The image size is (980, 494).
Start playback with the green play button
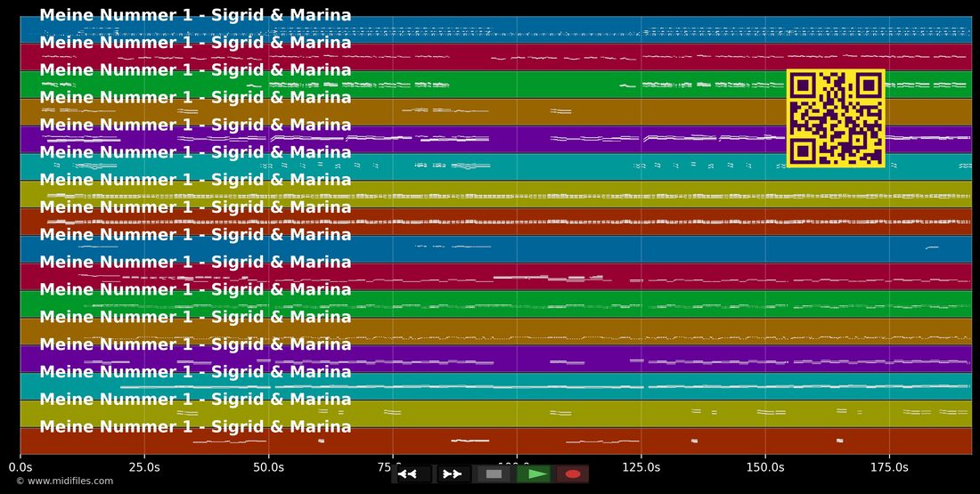click(x=534, y=474)
